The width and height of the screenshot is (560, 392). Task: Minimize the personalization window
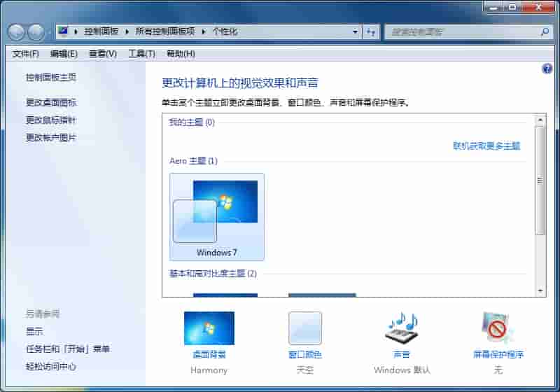point(493,7)
